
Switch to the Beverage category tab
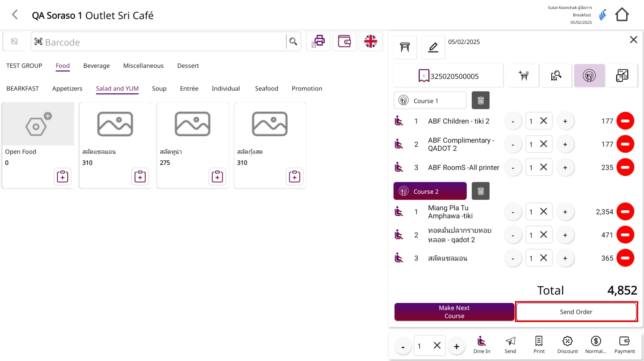96,66
